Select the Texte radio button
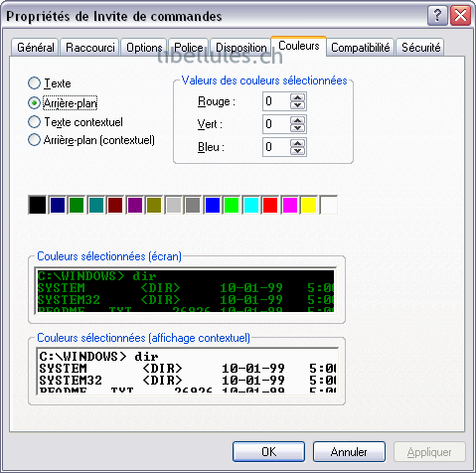 (x=34, y=83)
